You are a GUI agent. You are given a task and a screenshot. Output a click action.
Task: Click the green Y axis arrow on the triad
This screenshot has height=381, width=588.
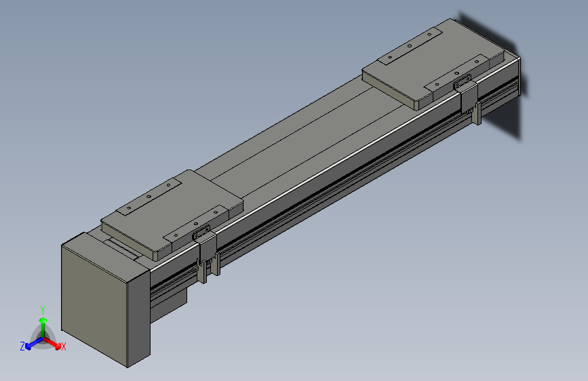coord(43,328)
